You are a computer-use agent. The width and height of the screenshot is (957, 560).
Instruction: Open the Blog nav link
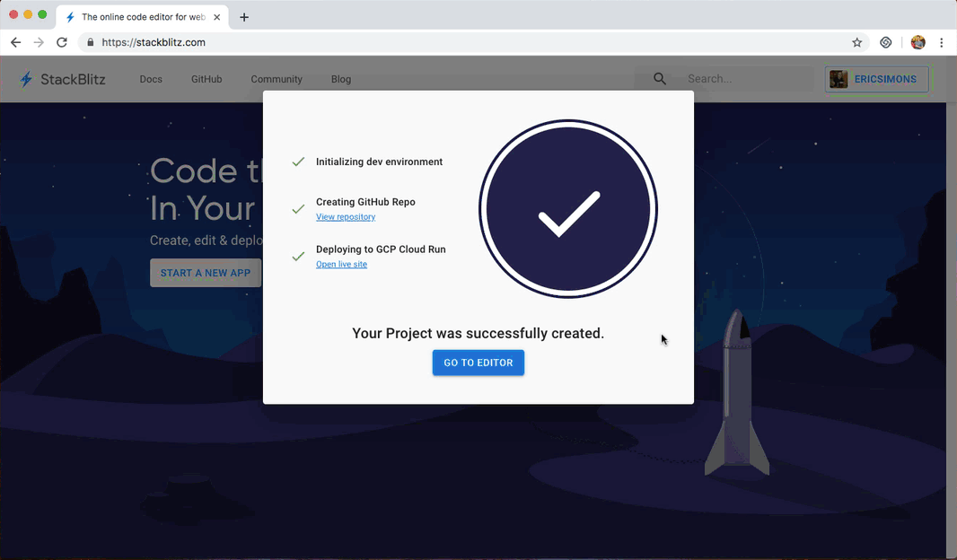[x=341, y=79]
